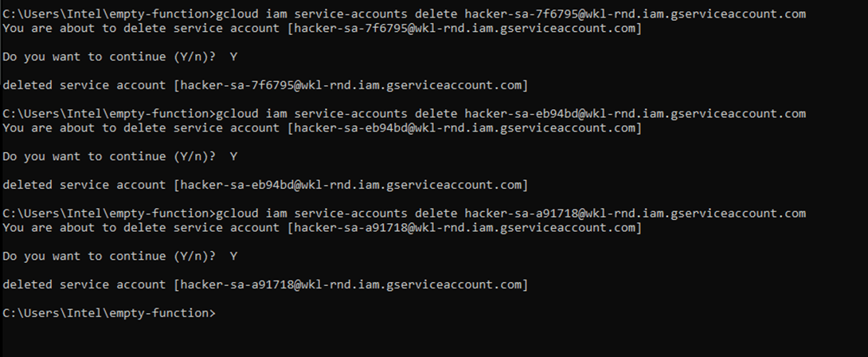Image resolution: width=868 pixels, height=357 pixels.
Task: Select the Y answer after the second continue prompt
Action: click(233, 156)
